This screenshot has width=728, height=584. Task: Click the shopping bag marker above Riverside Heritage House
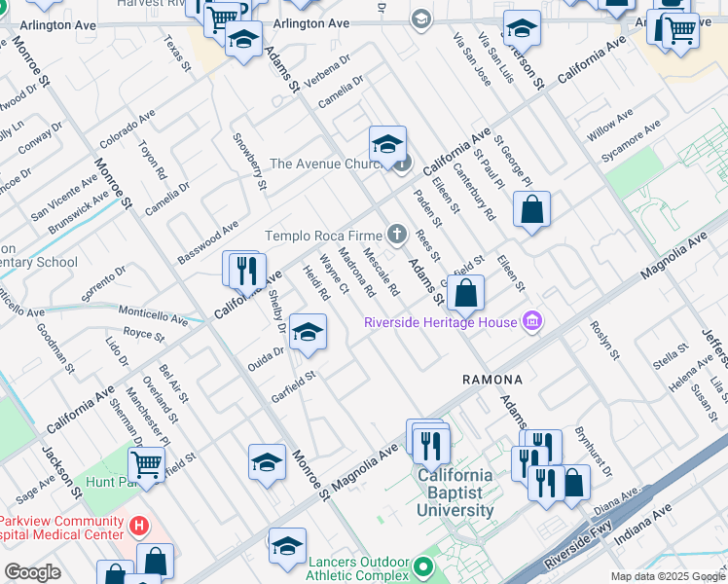coord(465,296)
